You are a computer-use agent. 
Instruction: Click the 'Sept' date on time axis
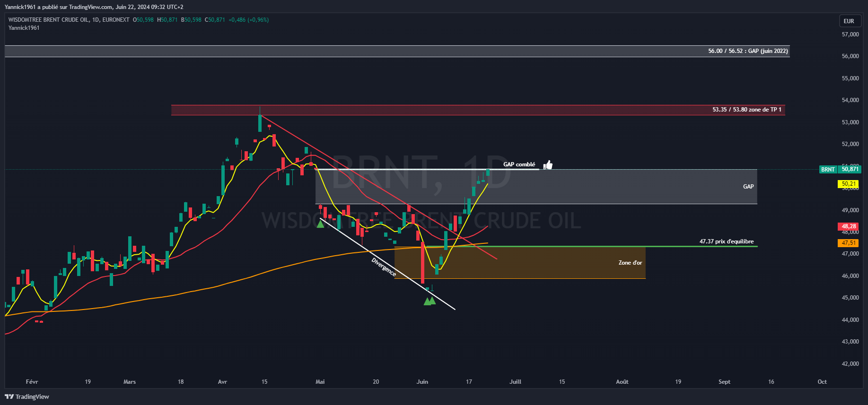pyautogui.click(x=724, y=382)
